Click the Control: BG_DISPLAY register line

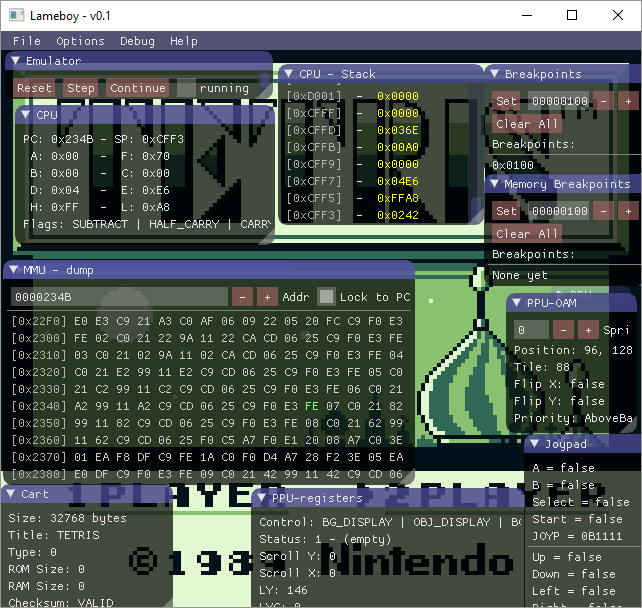pyautogui.click(x=391, y=522)
